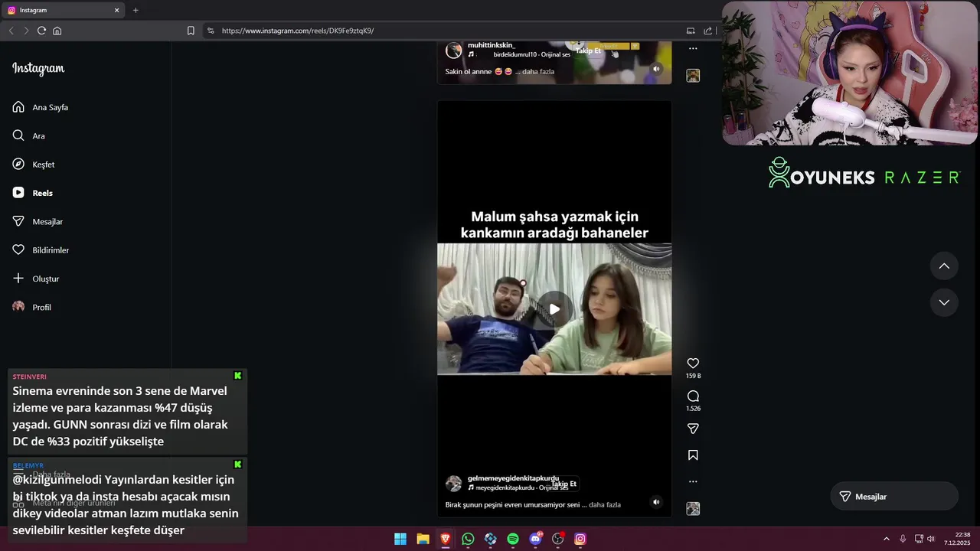980x551 pixels.
Task: Click the screen cast toolbar icon
Action: click(691, 31)
